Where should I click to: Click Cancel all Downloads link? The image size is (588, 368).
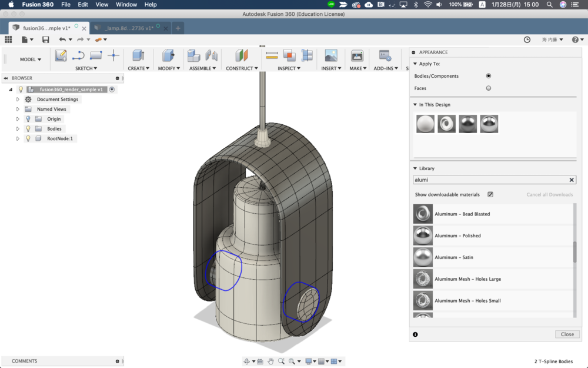(x=549, y=194)
